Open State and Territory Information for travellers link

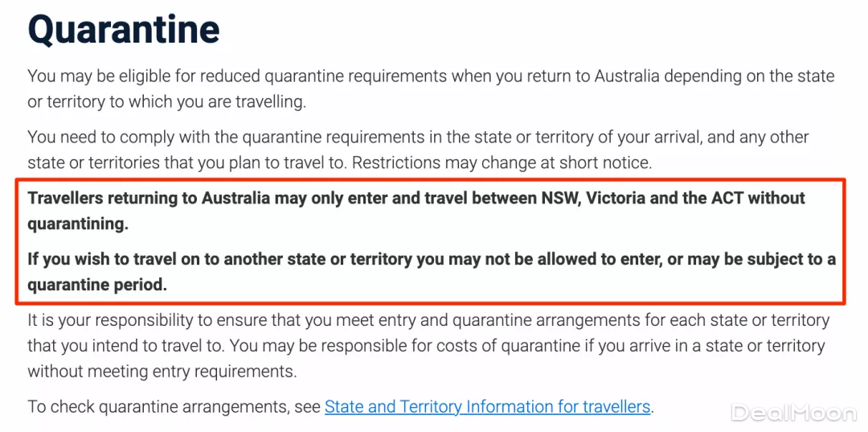coord(487,406)
